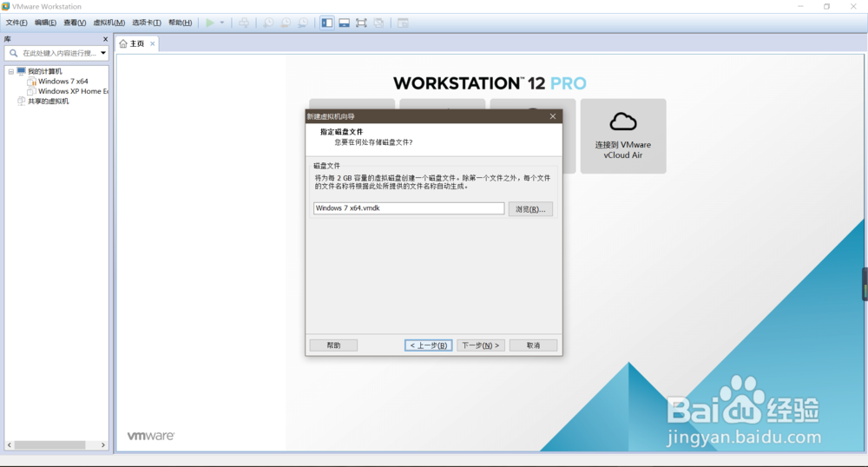Open the power options dropdown arrow

pyautogui.click(x=222, y=23)
